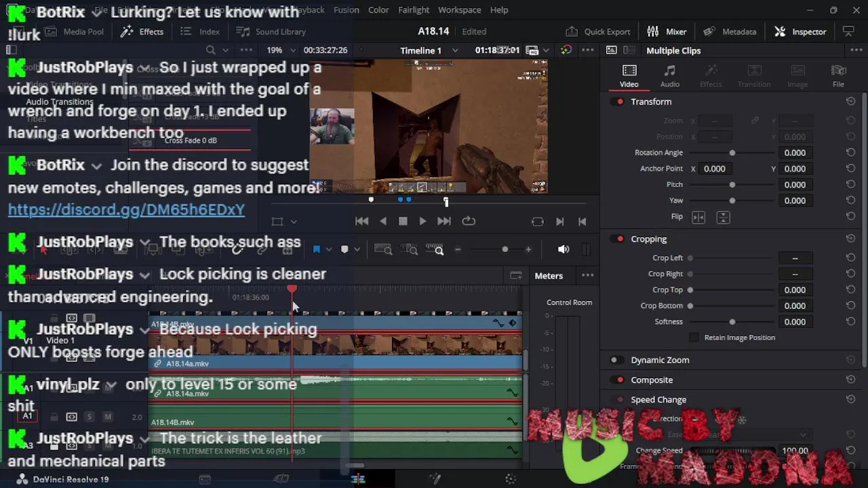Click the timeline zoom-out minus button
868x488 pixels.
point(458,249)
